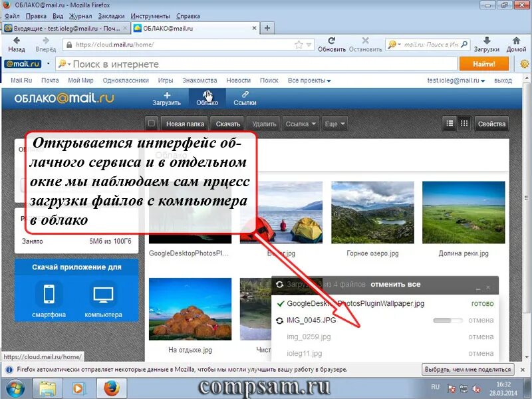Open the Ссылка dropdown button

click(x=301, y=124)
